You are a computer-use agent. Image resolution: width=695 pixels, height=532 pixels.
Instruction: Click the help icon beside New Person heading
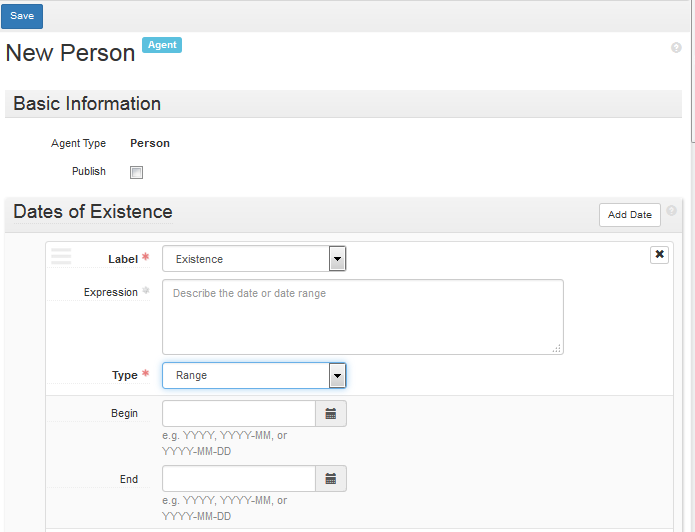[x=676, y=47]
